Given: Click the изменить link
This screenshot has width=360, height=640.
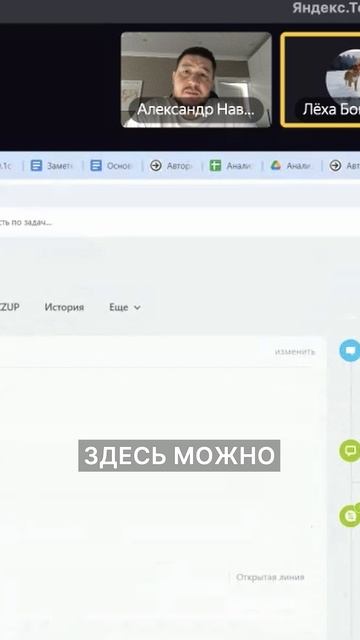Looking at the screenshot, I should (295, 351).
